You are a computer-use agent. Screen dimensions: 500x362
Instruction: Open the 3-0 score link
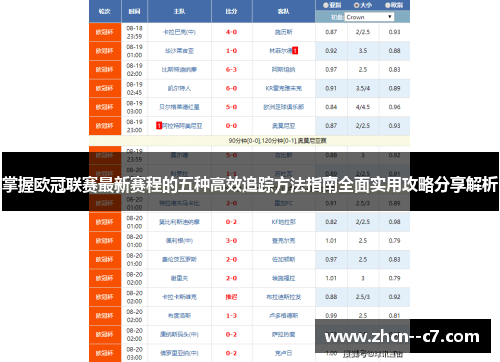[x=231, y=240]
